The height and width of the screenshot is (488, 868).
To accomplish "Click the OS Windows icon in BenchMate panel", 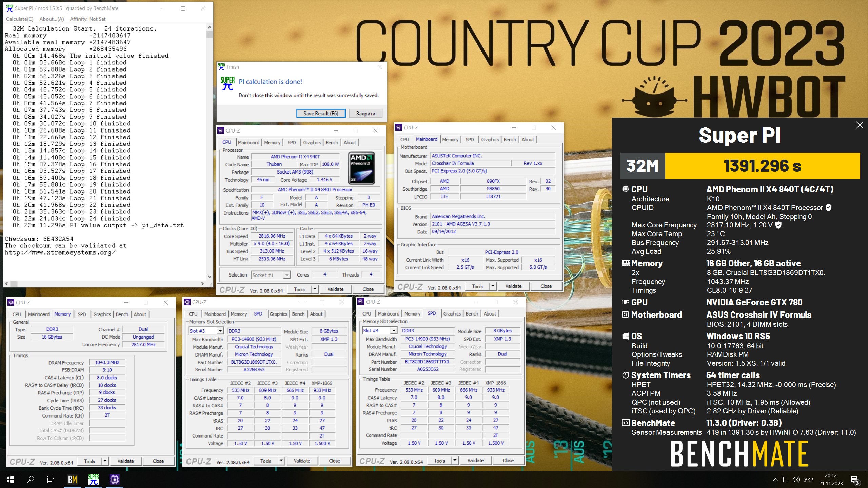I will [x=626, y=336].
